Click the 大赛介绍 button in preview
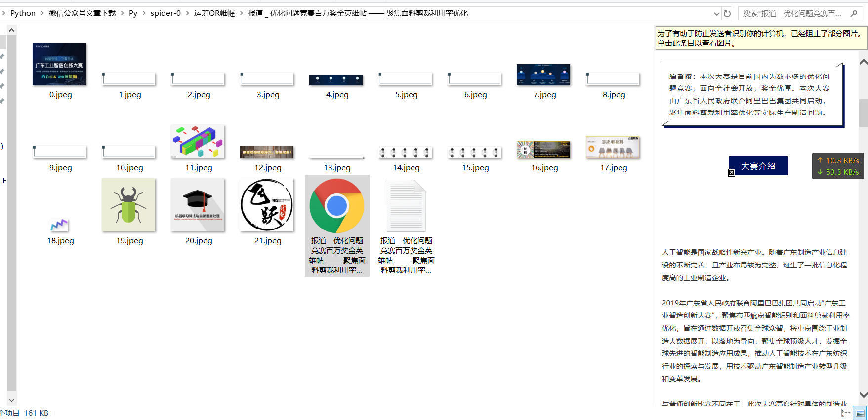Viewport: 868px width, 420px height. tap(758, 166)
